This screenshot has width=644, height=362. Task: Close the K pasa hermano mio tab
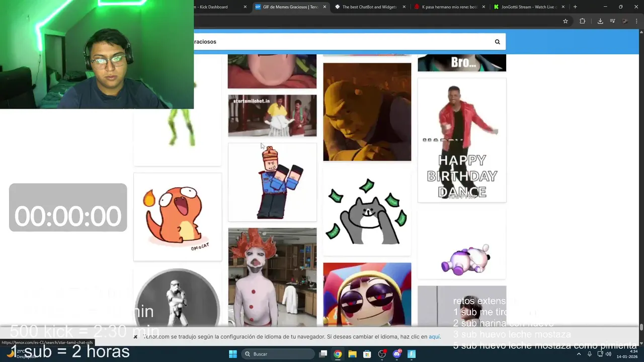pyautogui.click(x=484, y=7)
